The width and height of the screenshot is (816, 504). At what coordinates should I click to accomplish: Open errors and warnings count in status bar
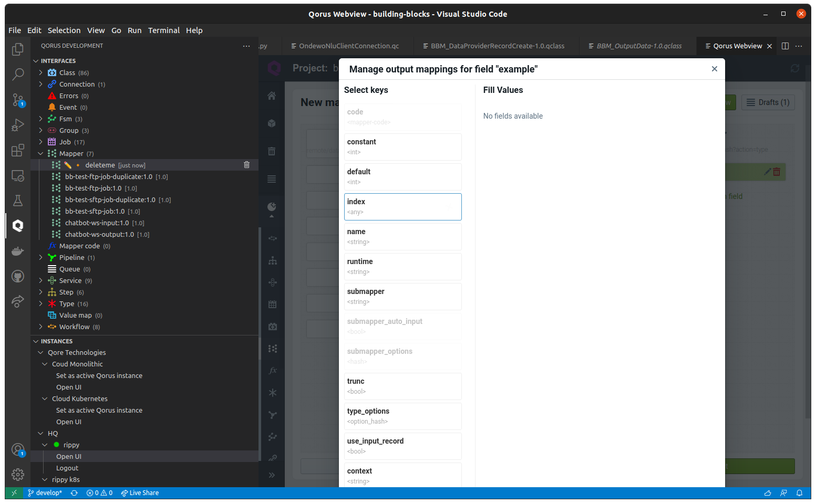coord(100,493)
